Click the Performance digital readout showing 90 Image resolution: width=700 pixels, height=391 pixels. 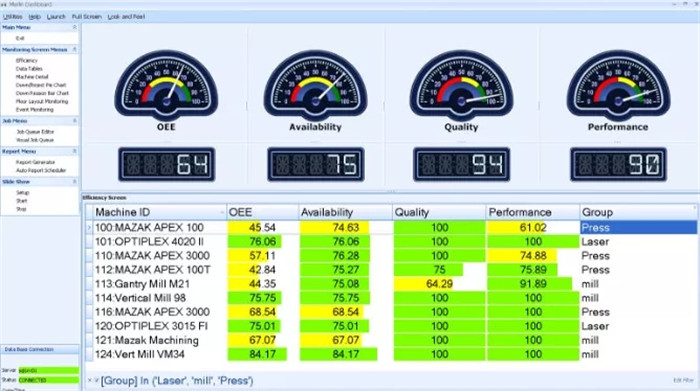pos(618,164)
